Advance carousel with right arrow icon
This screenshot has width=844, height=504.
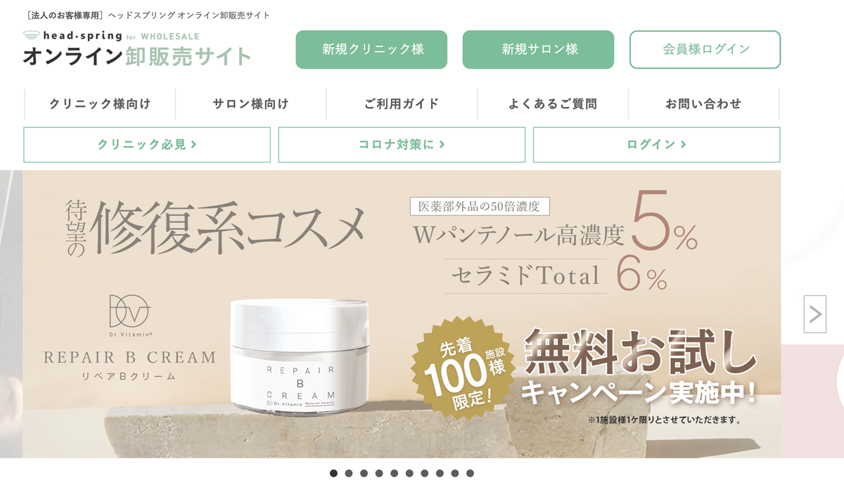[x=815, y=314]
